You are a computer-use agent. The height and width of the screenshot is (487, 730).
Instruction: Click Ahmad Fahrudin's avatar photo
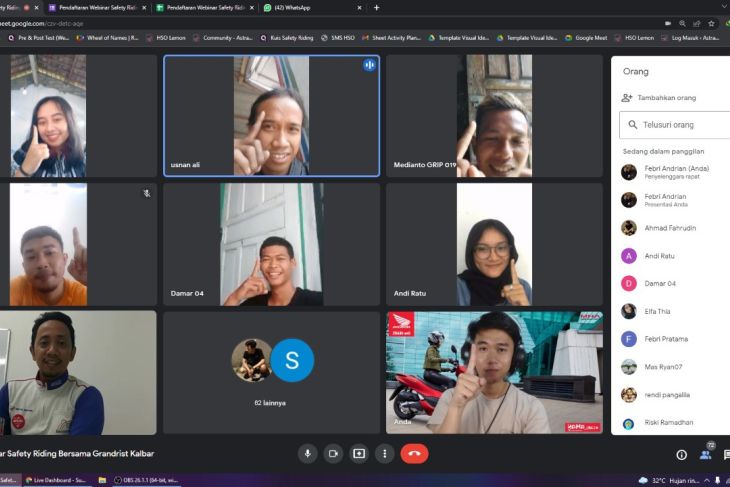(x=629, y=228)
